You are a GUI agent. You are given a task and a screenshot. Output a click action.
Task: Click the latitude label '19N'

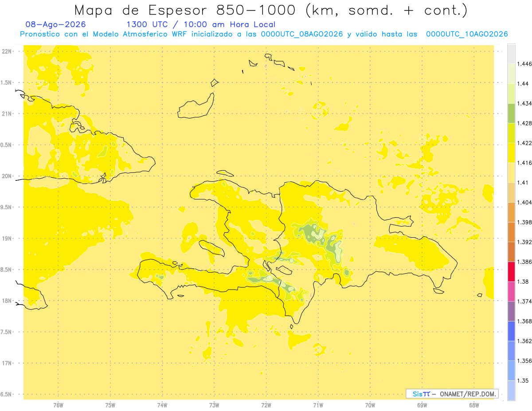[7, 239]
